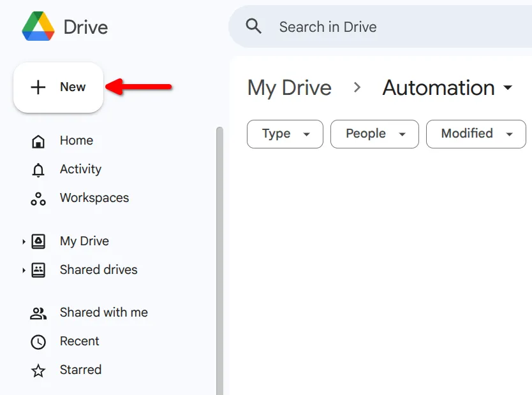The height and width of the screenshot is (395, 532).
Task: Open the Type filter dropdown
Action: coord(284,134)
